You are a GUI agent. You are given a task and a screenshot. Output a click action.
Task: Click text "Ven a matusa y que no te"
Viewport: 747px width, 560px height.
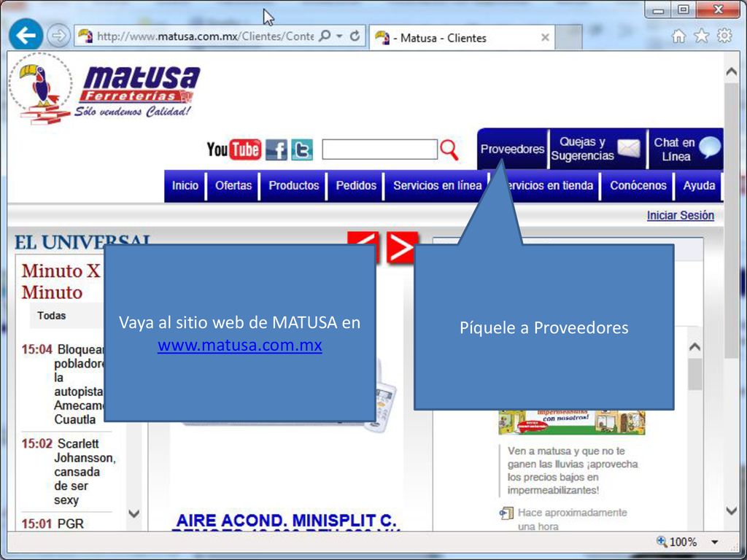tap(566, 451)
